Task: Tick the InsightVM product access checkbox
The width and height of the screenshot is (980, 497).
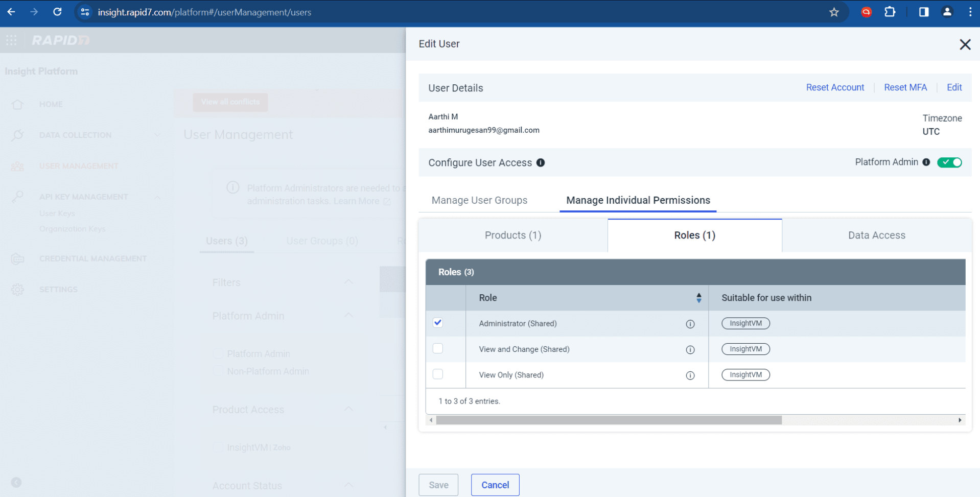Action: 218,447
